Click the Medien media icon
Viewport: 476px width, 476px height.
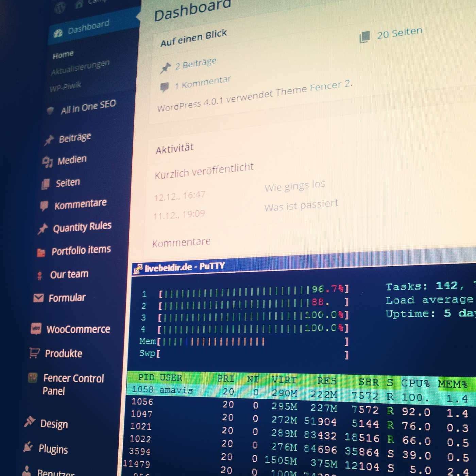pyautogui.click(x=47, y=162)
